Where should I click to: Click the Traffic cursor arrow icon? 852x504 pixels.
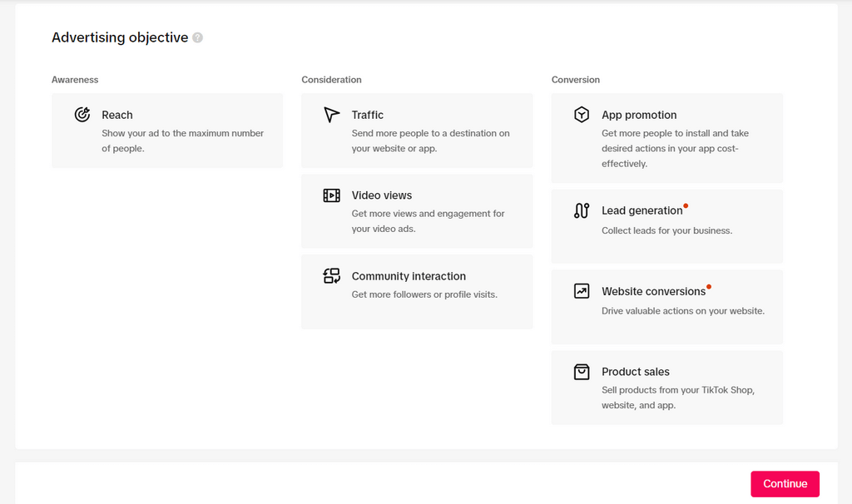pyautogui.click(x=331, y=115)
